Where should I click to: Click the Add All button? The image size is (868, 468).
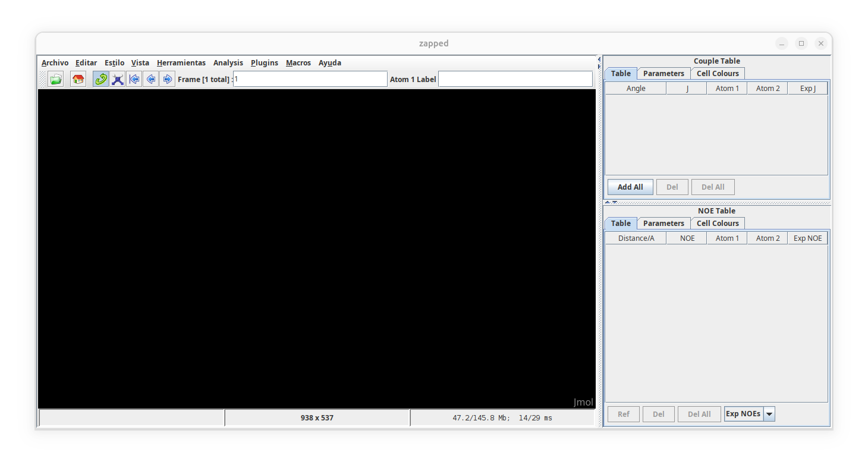[630, 187]
